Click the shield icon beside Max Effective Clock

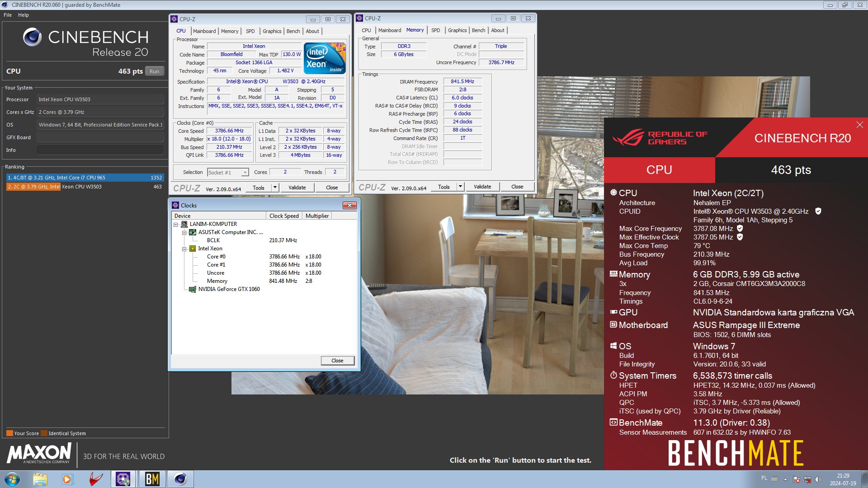[x=740, y=237]
